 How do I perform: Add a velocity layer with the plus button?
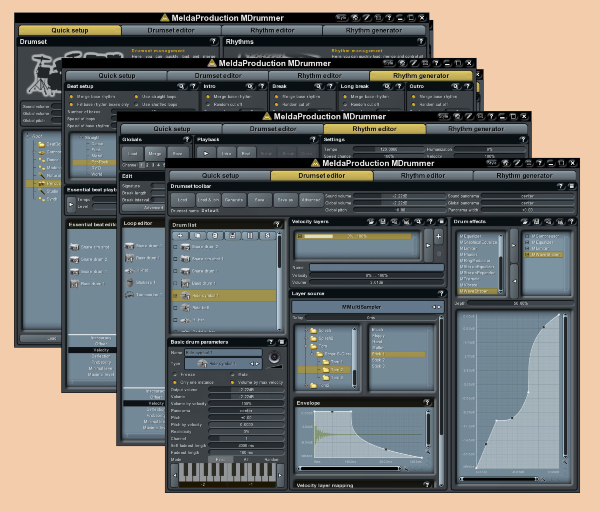[x=439, y=237]
